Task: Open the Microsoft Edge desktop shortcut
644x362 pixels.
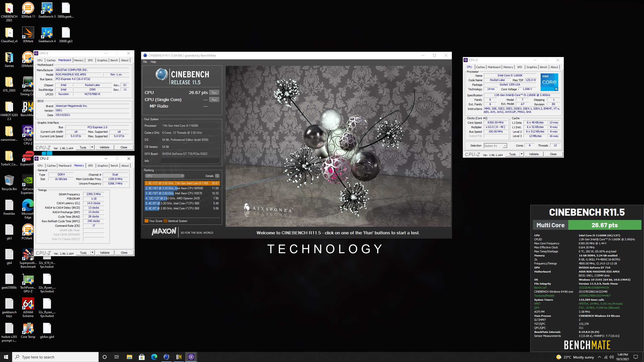Action: click(x=28, y=209)
